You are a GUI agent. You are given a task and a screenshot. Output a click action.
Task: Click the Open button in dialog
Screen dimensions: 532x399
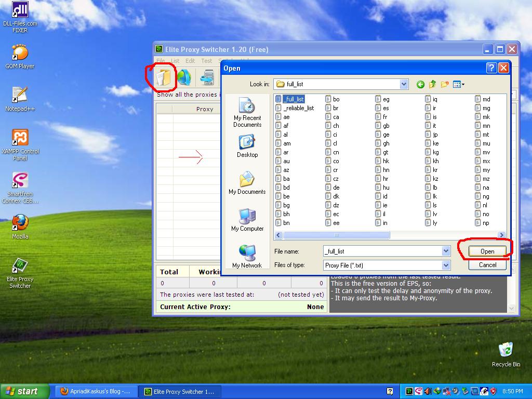point(487,251)
